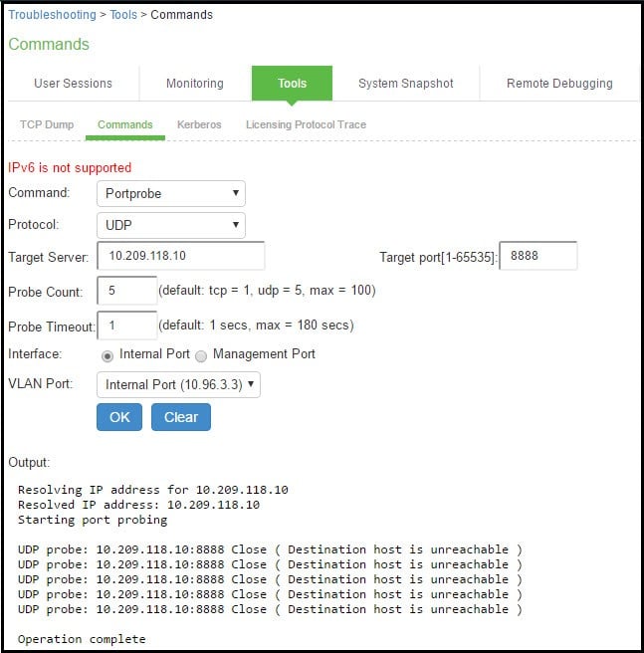Open the Licensing Protocol Trace sub-tab
The image size is (644, 653).
(306, 125)
